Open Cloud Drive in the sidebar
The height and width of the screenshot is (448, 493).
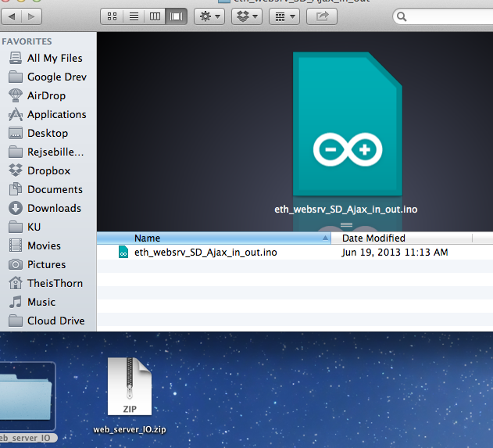click(47, 321)
